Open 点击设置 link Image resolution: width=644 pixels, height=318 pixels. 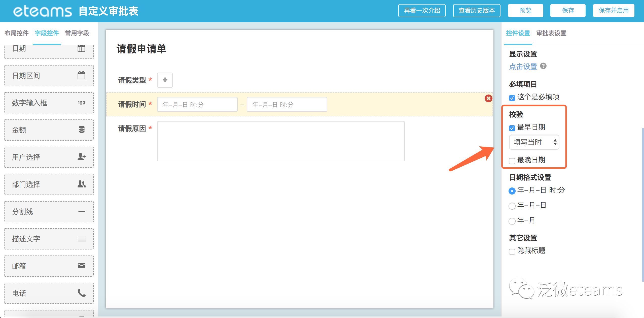click(x=523, y=67)
